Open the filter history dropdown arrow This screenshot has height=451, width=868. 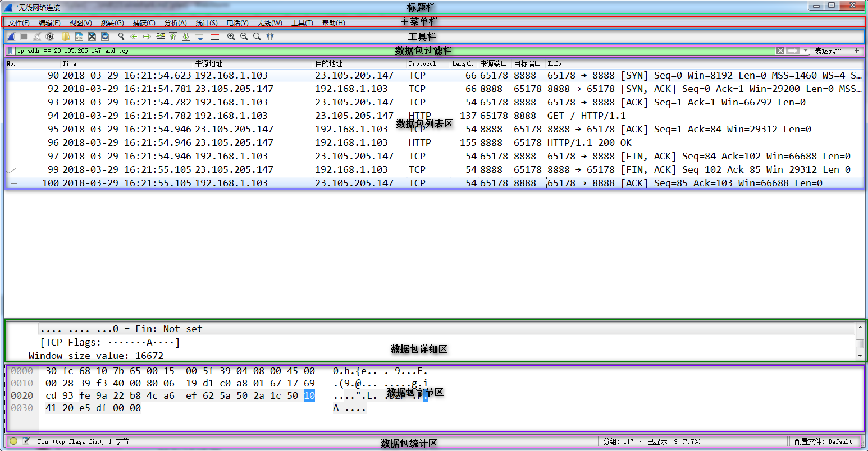point(806,51)
